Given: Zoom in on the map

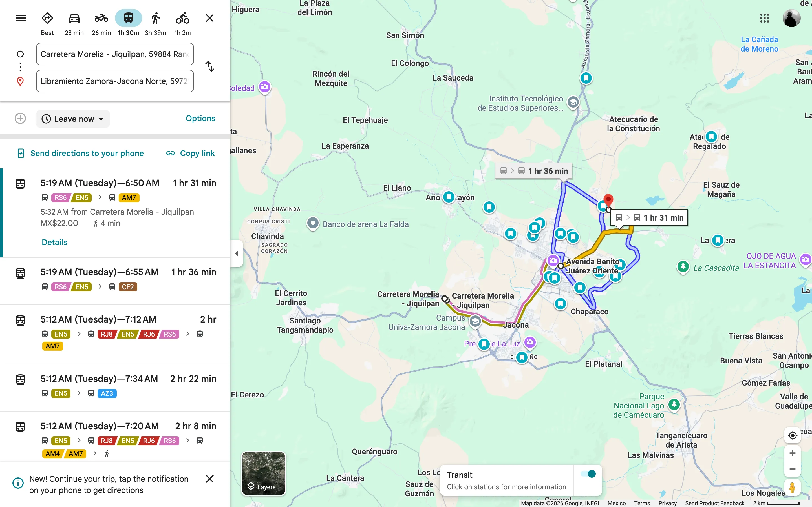Looking at the screenshot, I should [793, 453].
